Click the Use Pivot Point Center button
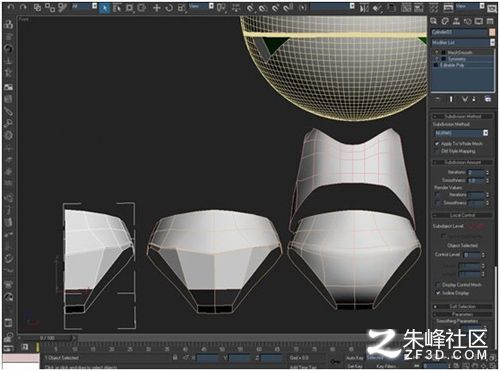The height and width of the screenshot is (371, 500). [221, 8]
